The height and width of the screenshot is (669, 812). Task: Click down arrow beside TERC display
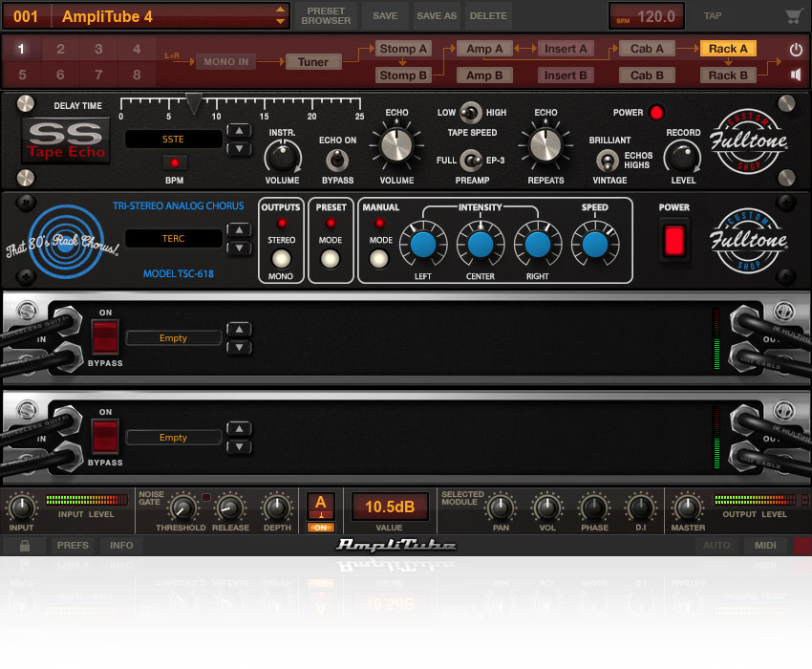(x=239, y=248)
